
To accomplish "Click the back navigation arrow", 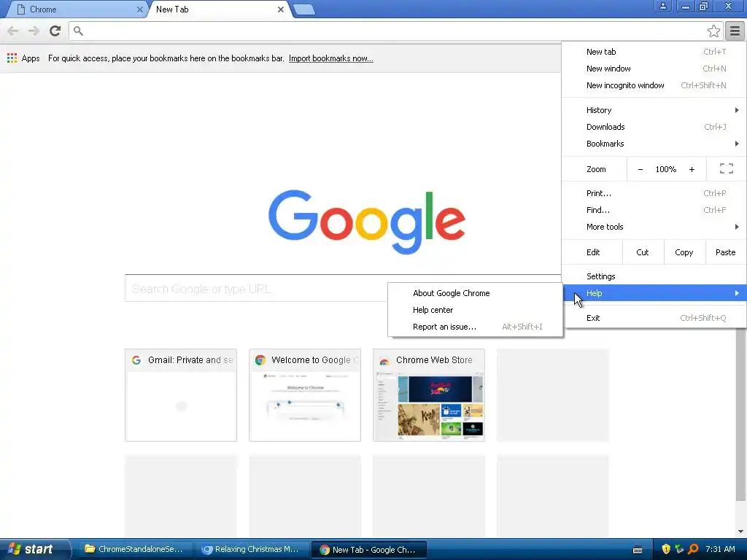I will [x=13, y=31].
